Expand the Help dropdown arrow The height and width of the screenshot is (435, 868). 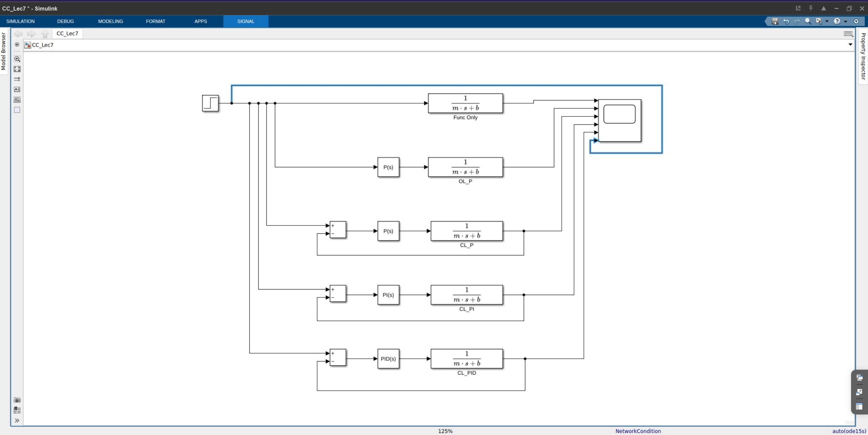(846, 21)
